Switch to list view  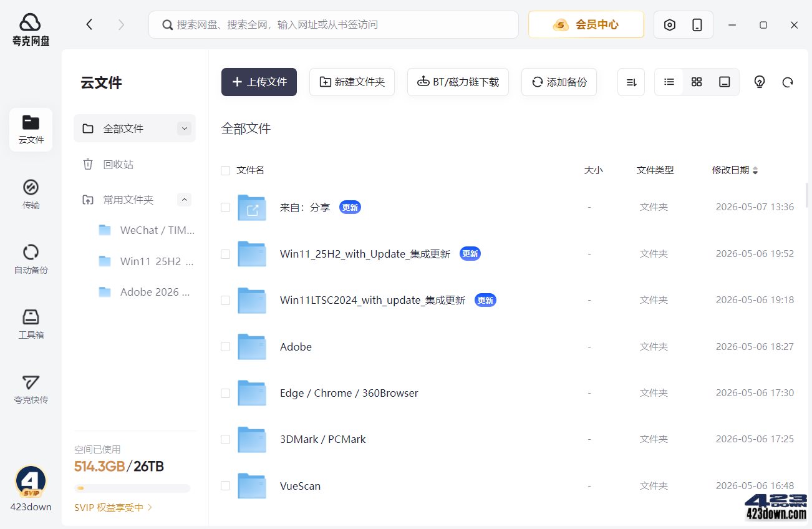[669, 82]
